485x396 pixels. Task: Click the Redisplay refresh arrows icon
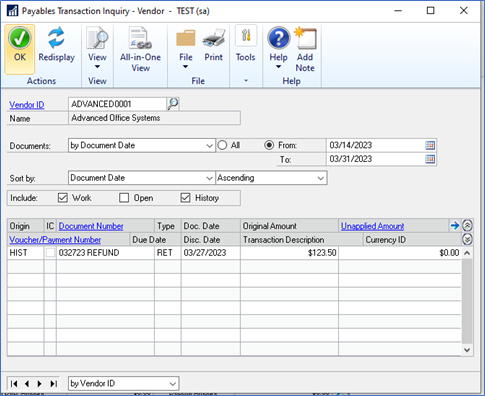click(56, 38)
